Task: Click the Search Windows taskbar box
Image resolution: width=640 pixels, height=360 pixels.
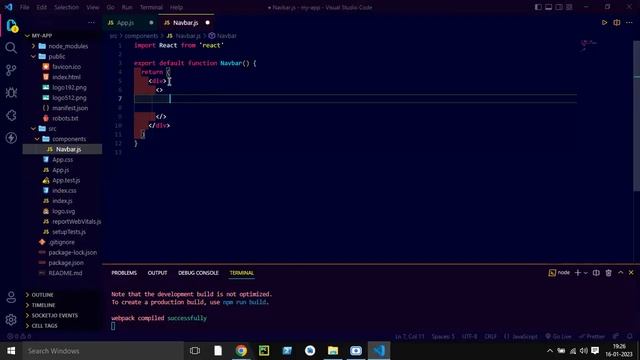Action: [x=102, y=351]
